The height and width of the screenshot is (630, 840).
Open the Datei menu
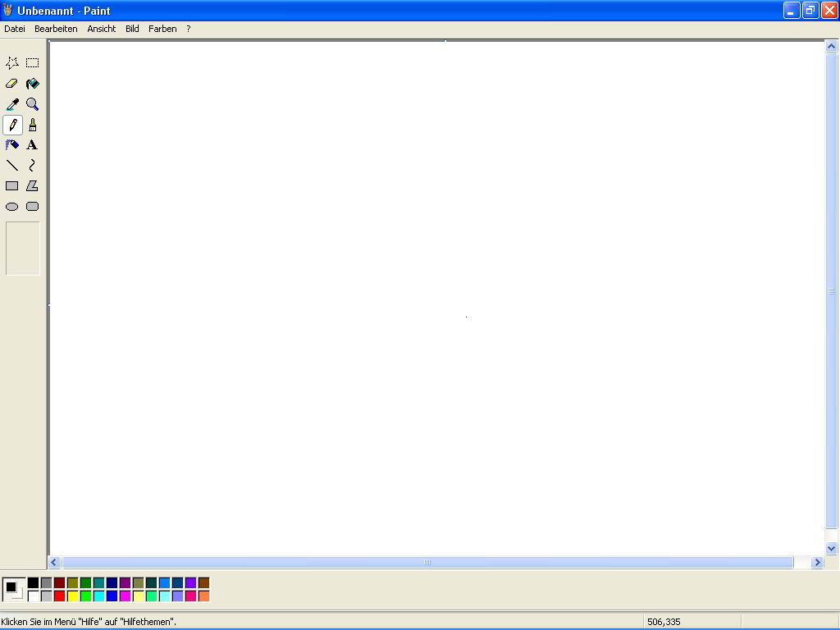coord(15,29)
